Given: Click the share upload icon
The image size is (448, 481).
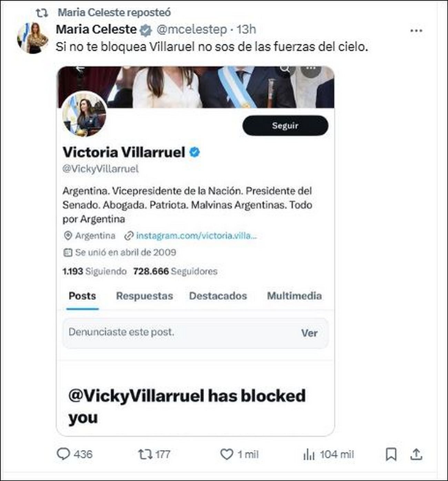Looking at the screenshot, I should 416,454.
